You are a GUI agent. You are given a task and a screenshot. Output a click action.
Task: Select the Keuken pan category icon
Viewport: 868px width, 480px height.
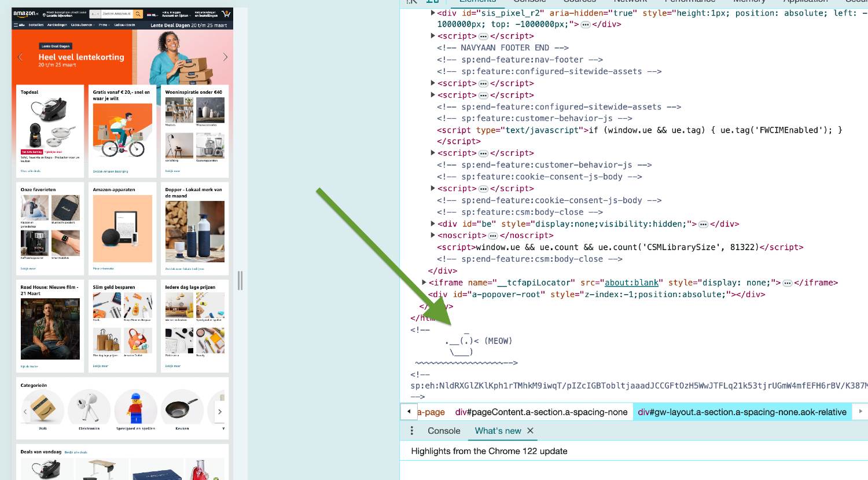click(182, 408)
